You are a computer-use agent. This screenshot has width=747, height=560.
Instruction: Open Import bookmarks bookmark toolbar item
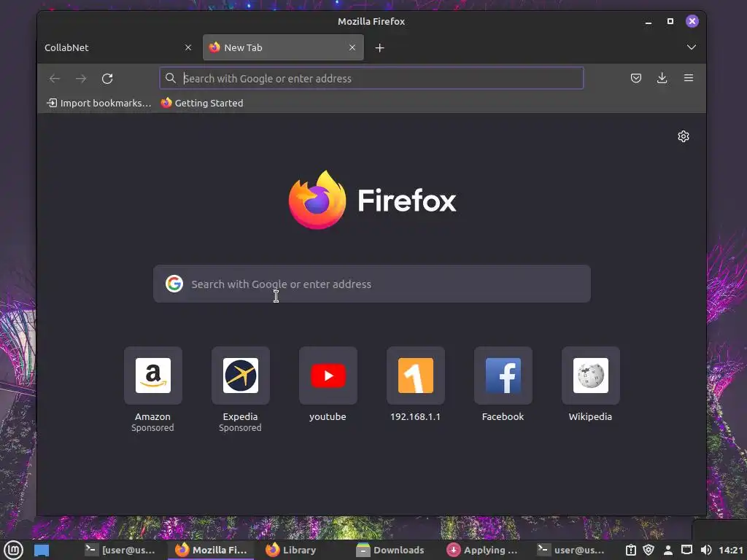click(98, 103)
